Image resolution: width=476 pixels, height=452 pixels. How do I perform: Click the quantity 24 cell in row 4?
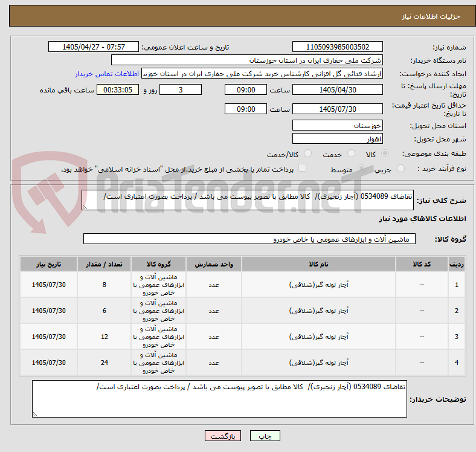coord(104,363)
